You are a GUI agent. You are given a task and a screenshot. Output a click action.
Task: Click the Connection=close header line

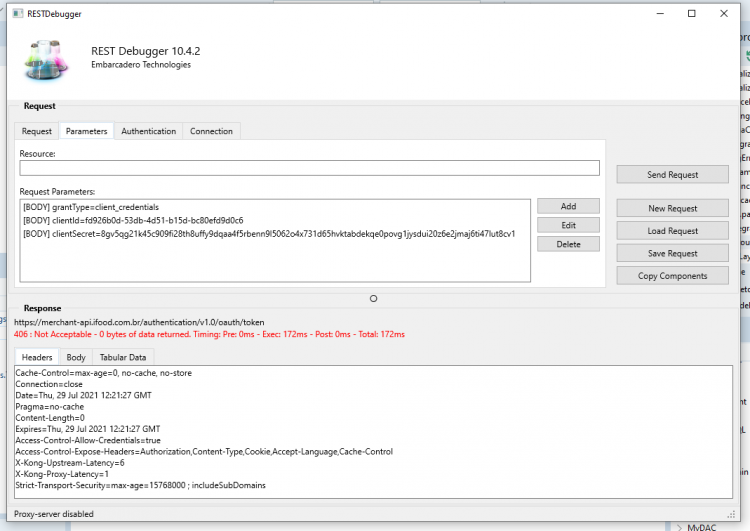click(x=49, y=384)
